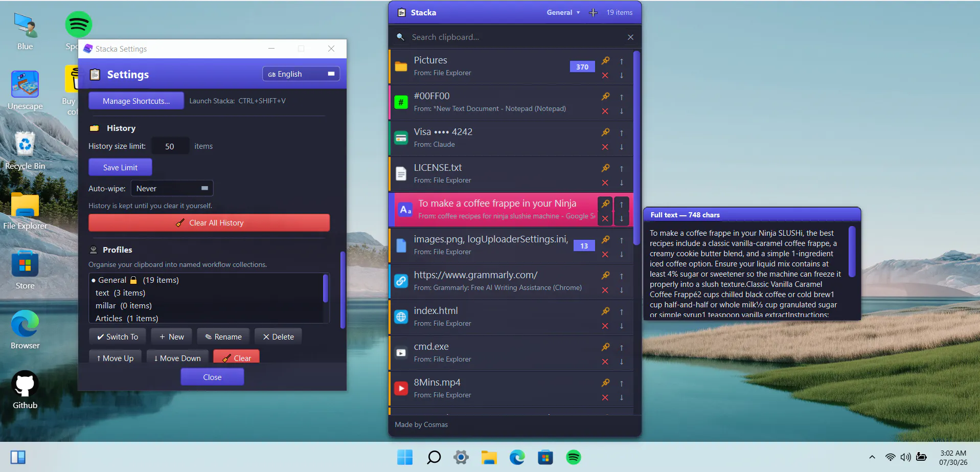
Task: Select the https://www.grammarly.com/ entry
Action: [x=511, y=281]
